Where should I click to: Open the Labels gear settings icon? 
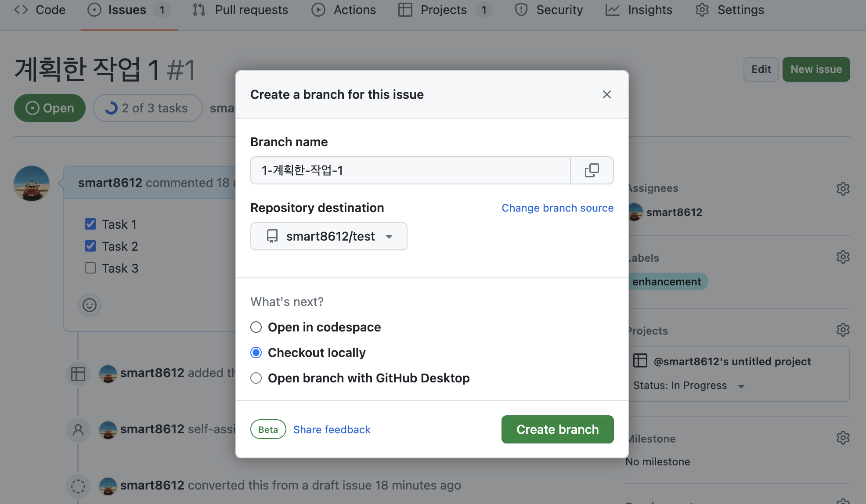(843, 257)
